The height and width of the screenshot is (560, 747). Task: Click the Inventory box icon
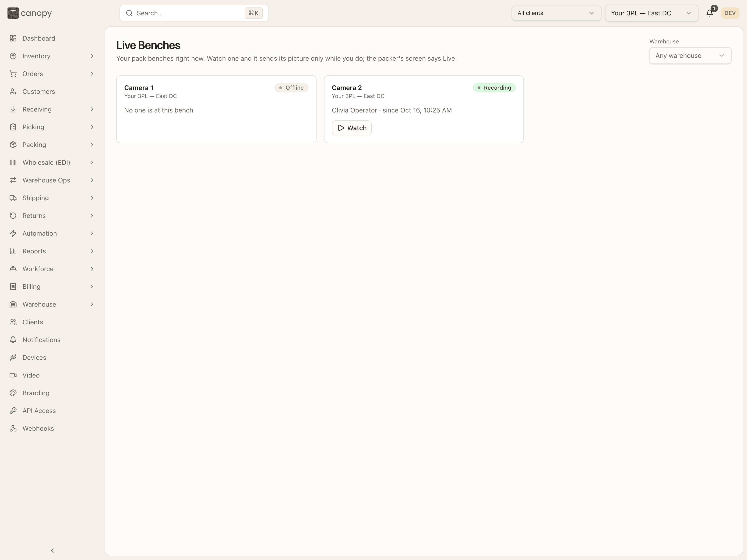[13, 56]
